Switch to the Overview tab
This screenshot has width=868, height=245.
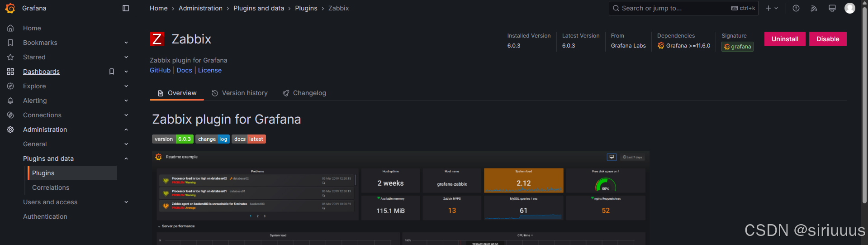(177, 93)
